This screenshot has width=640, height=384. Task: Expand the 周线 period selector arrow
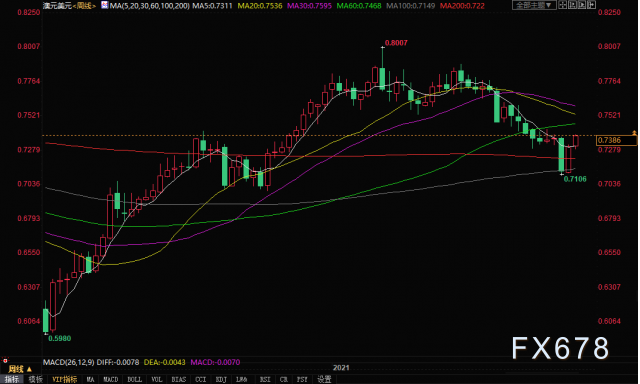pos(29,369)
